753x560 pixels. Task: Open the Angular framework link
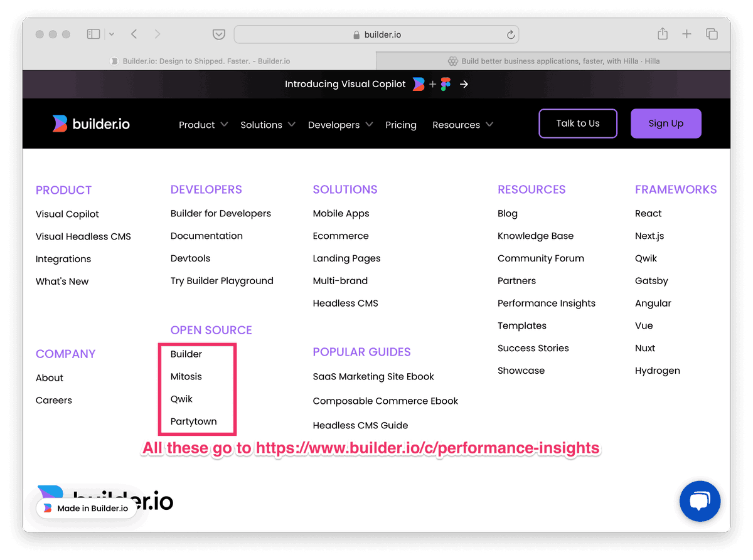(x=653, y=304)
